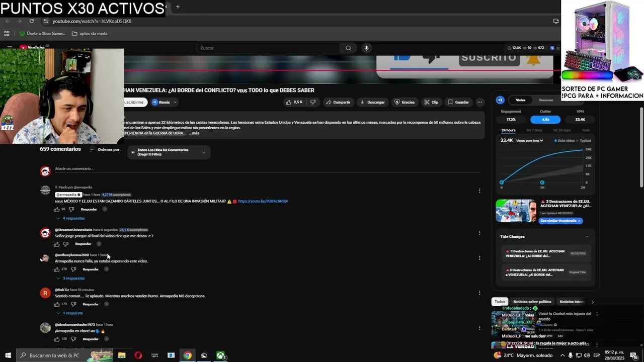Open the Compartir share option

338,102
